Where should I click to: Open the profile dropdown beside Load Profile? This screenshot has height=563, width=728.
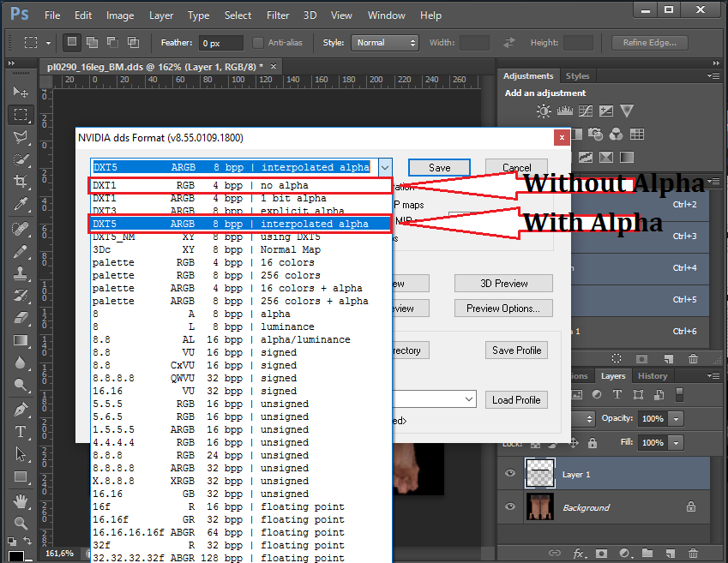click(469, 399)
